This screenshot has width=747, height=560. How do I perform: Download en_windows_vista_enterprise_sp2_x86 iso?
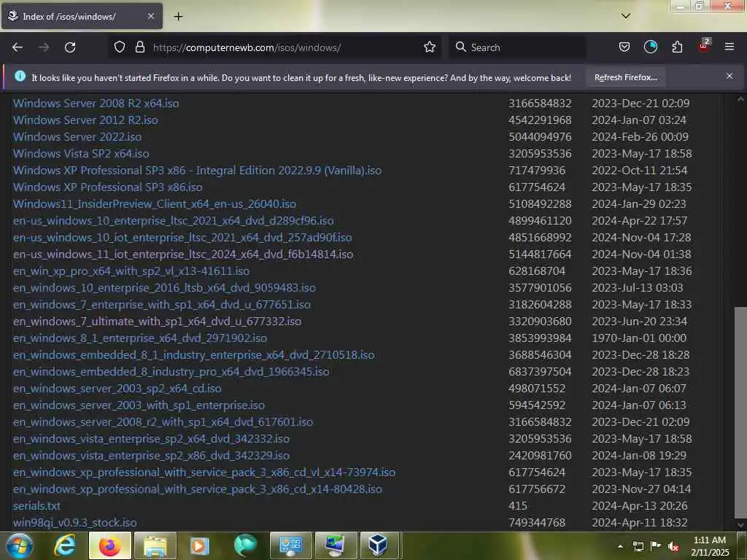152,456
